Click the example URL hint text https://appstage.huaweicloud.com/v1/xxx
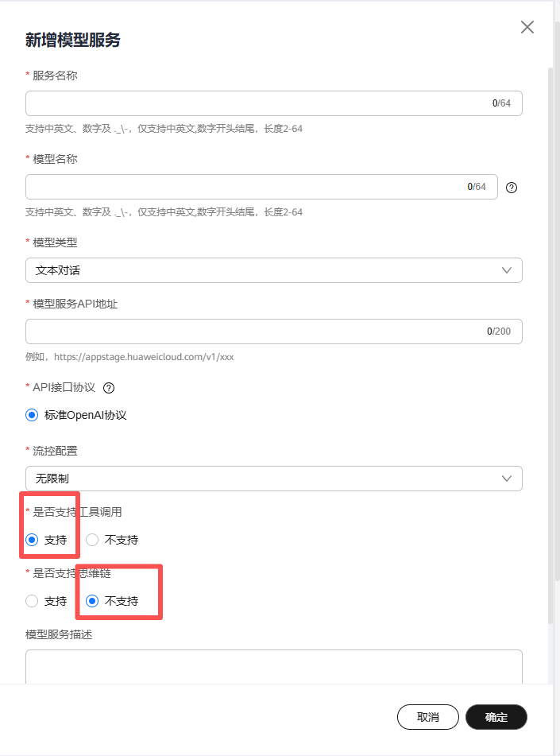The width and height of the screenshot is (560, 756). [144, 357]
